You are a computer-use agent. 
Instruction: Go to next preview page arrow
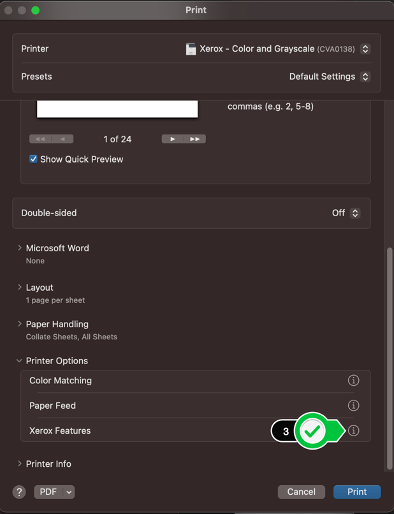(x=173, y=139)
